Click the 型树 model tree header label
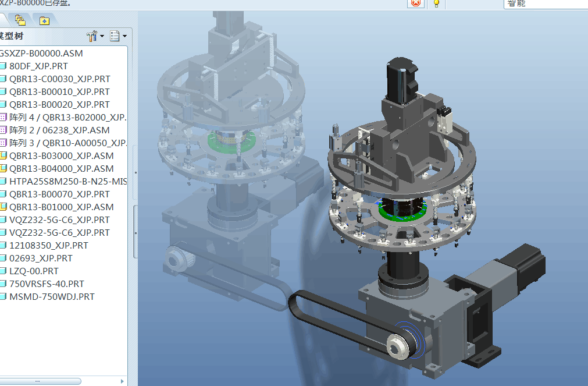The height and width of the screenshot is (386, 588). (x=12, y=36)
